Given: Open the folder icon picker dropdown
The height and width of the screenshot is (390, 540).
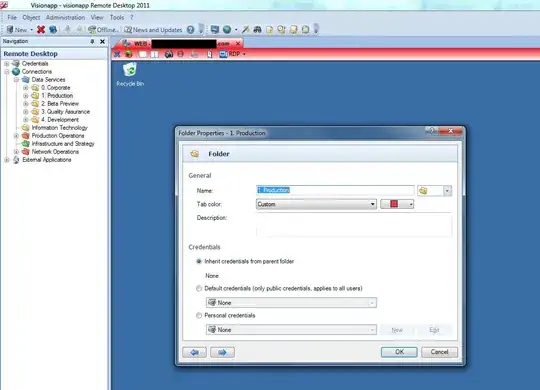Looking at the screenshot, I should pos(434,191).
